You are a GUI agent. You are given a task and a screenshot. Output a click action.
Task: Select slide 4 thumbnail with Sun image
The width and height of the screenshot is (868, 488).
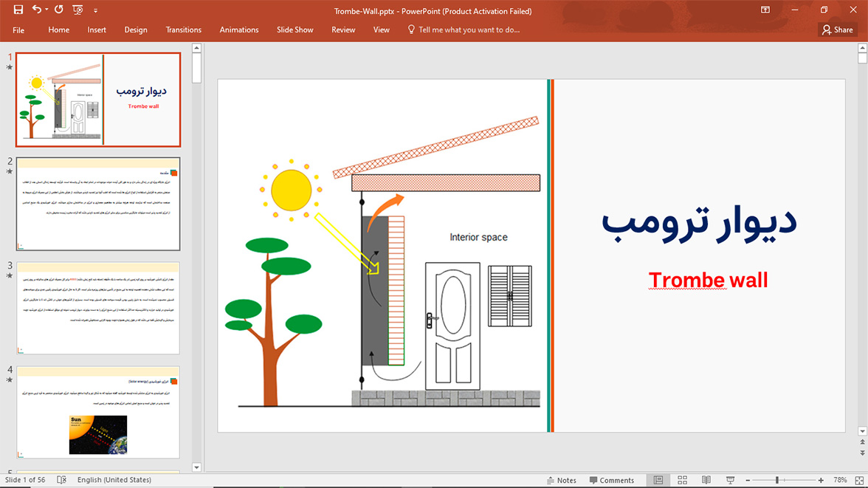98,412
